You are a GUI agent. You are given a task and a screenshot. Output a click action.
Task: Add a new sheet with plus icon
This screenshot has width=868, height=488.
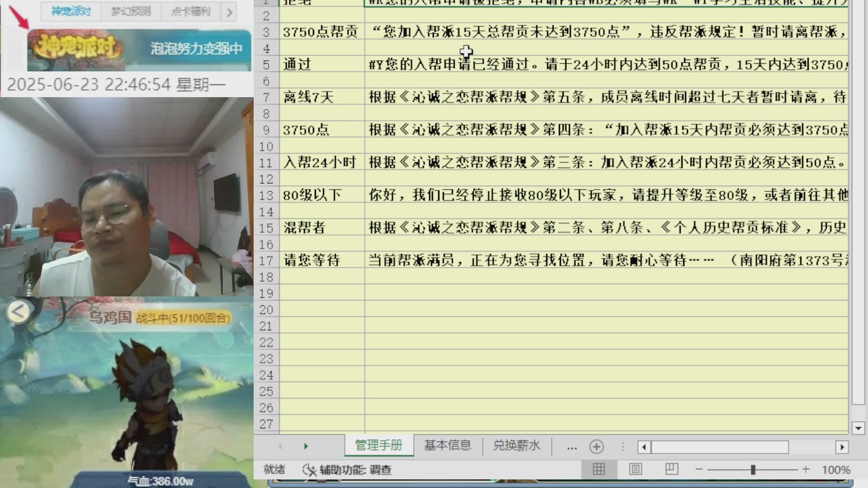[x=596, y=447]
